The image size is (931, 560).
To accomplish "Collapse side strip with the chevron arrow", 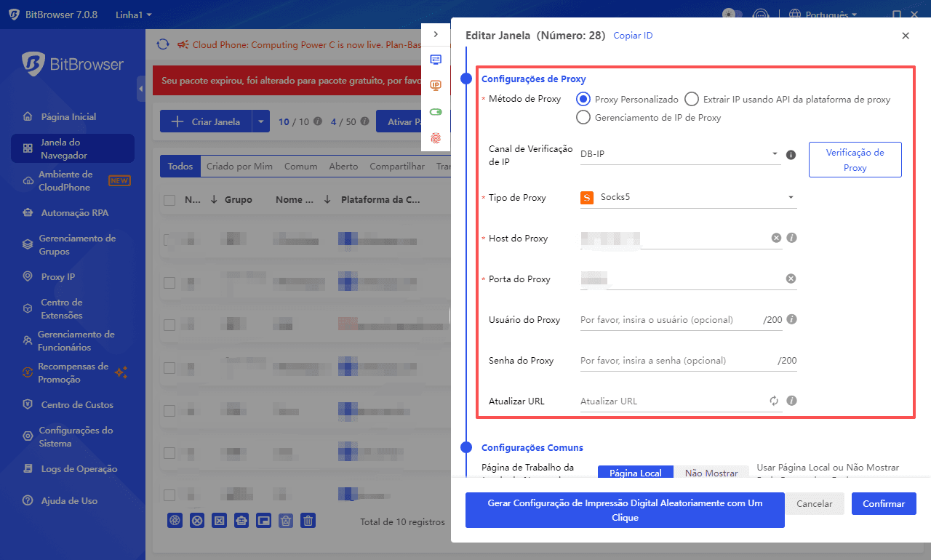I will 436,34.
